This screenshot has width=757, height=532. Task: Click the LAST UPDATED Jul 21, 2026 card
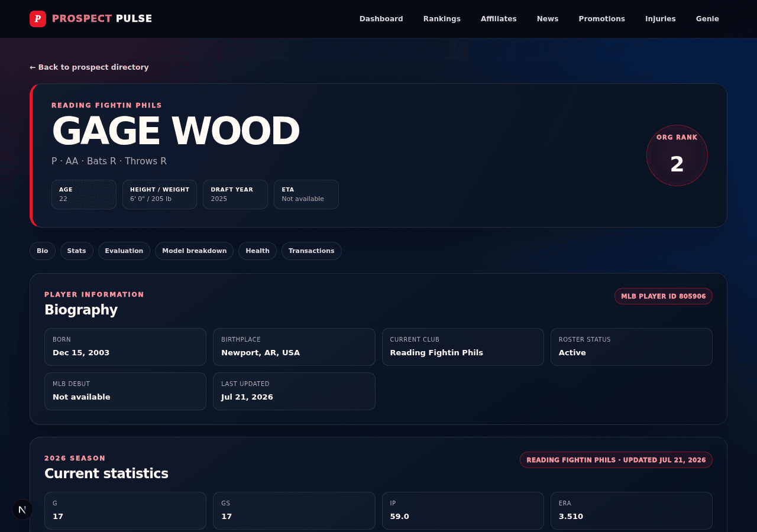pyautogui.click(x=294, y=391)
